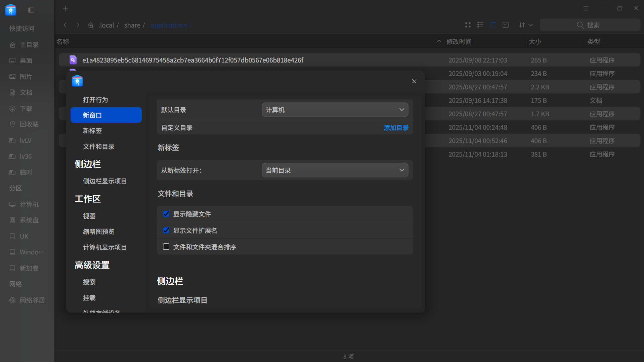644x362 pixels.
Task: Navigate to .local path segment
Action: click(106, 25)
